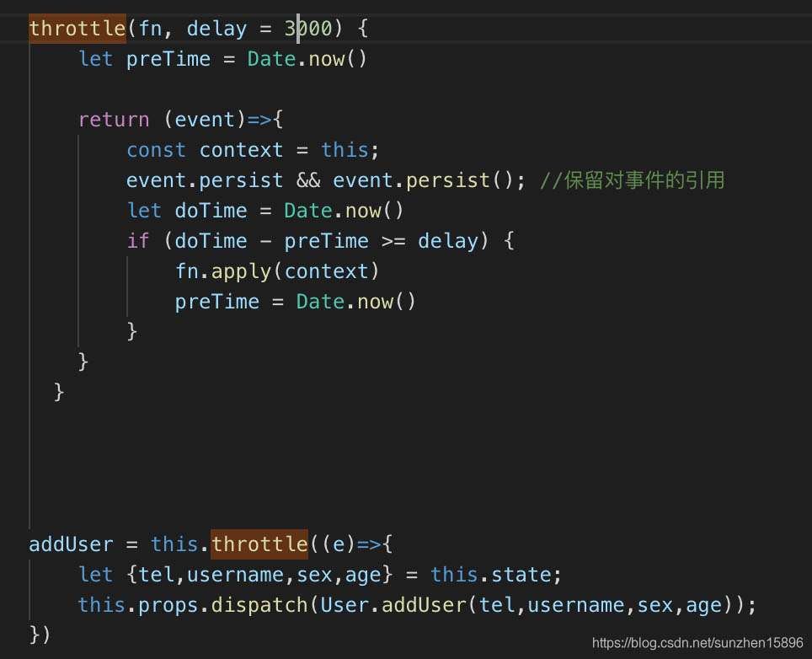Image resolution: width=812 pixels, height=659 pixels.
Task: Click state in the this.state expression
Action: pyautogui.click(x=521, y=575)
